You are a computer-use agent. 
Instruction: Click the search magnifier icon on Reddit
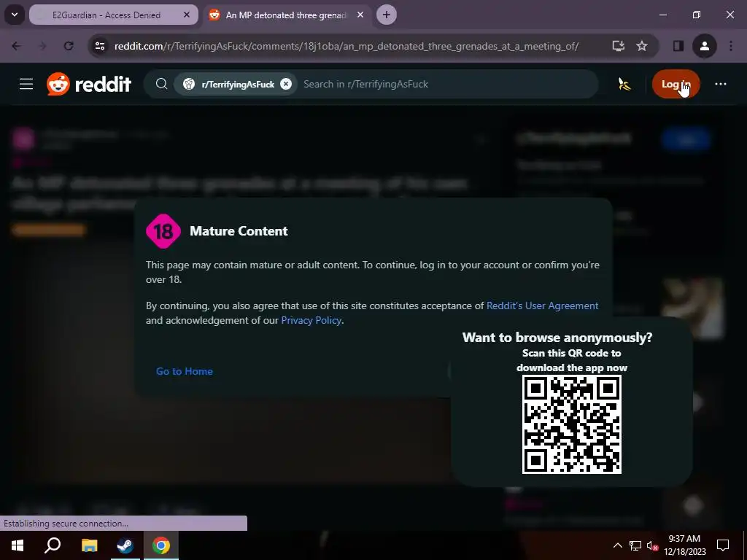click(x=161, y=85)
